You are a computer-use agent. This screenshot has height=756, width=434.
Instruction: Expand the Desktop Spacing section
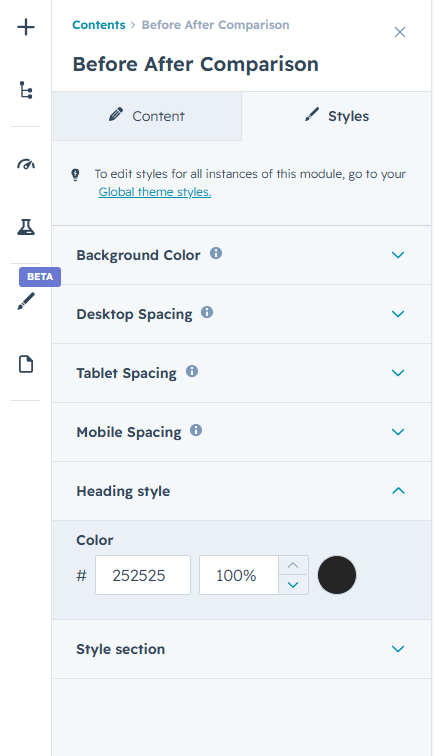pyautogui.click(x=241, y=314)
